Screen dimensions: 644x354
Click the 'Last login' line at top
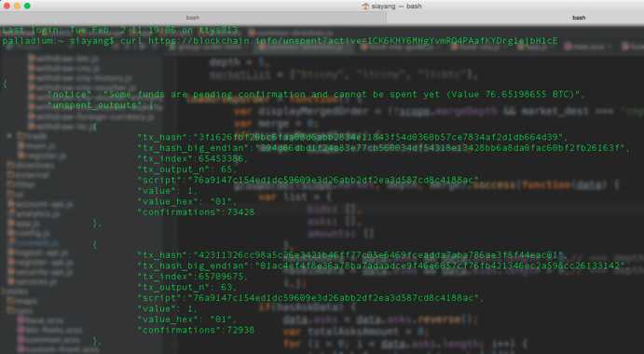click(x=120, y=31)
